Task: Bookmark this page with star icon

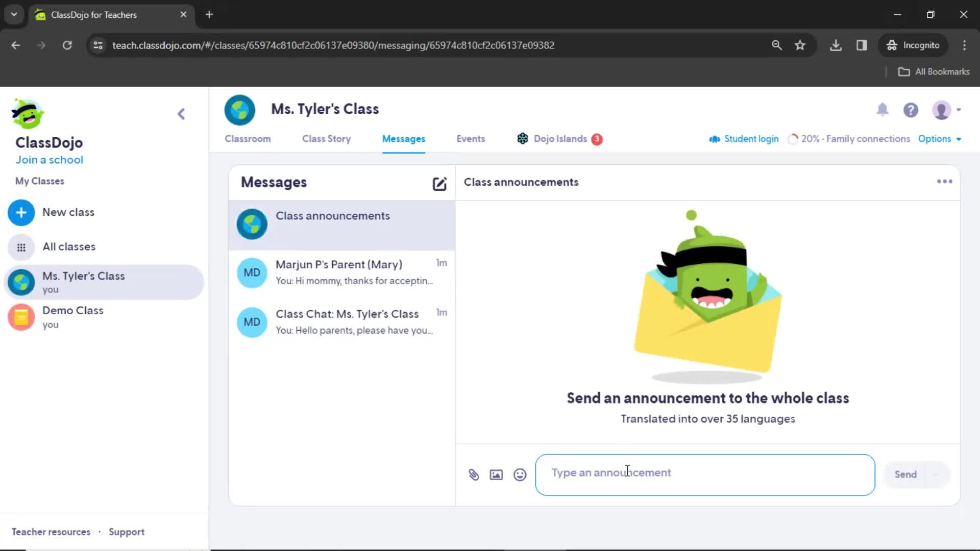Action: [x=800, y=45]
